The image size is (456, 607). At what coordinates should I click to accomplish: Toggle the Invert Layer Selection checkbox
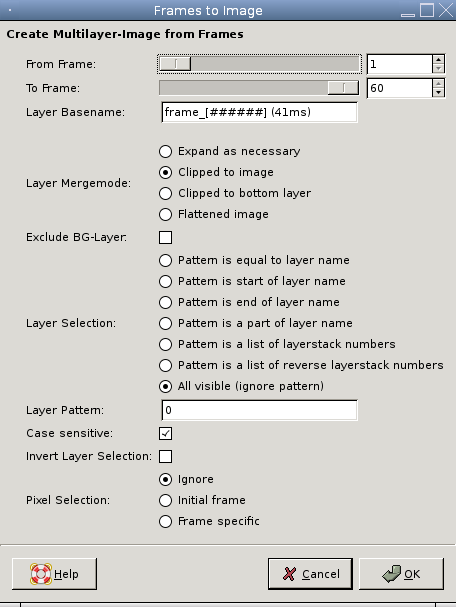165,456
